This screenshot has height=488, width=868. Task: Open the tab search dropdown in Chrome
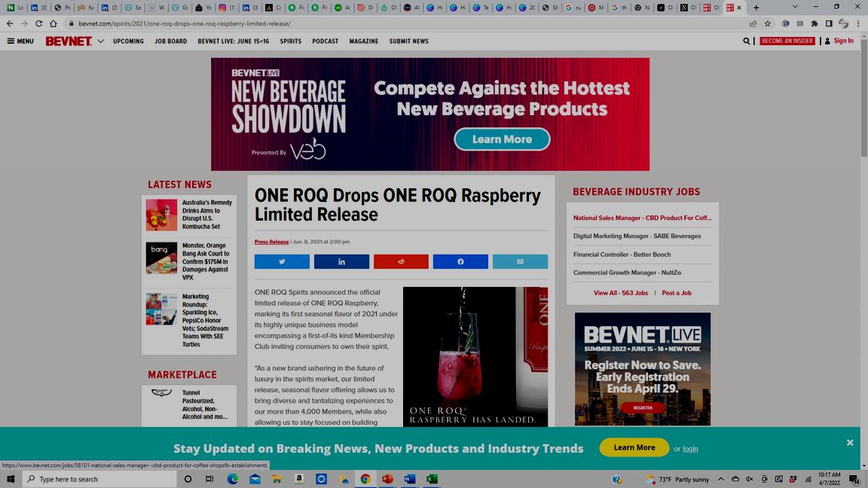click(795, 8)
